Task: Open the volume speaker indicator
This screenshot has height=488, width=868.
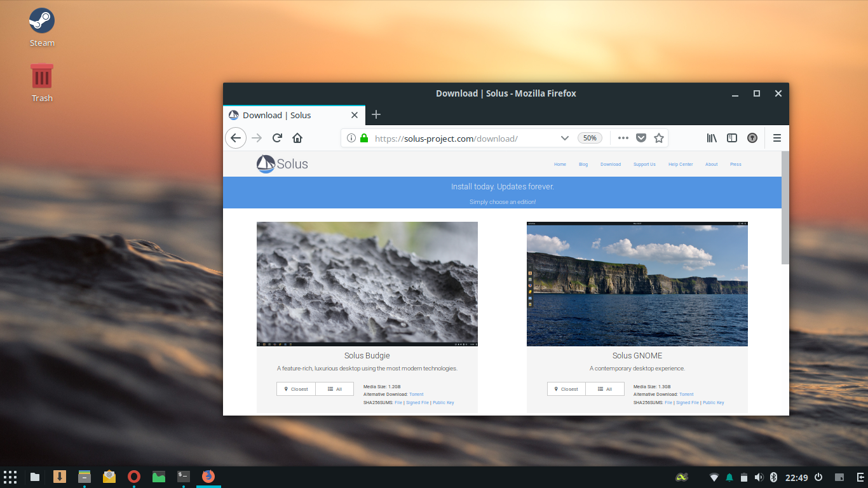Action: coord(759,477)
